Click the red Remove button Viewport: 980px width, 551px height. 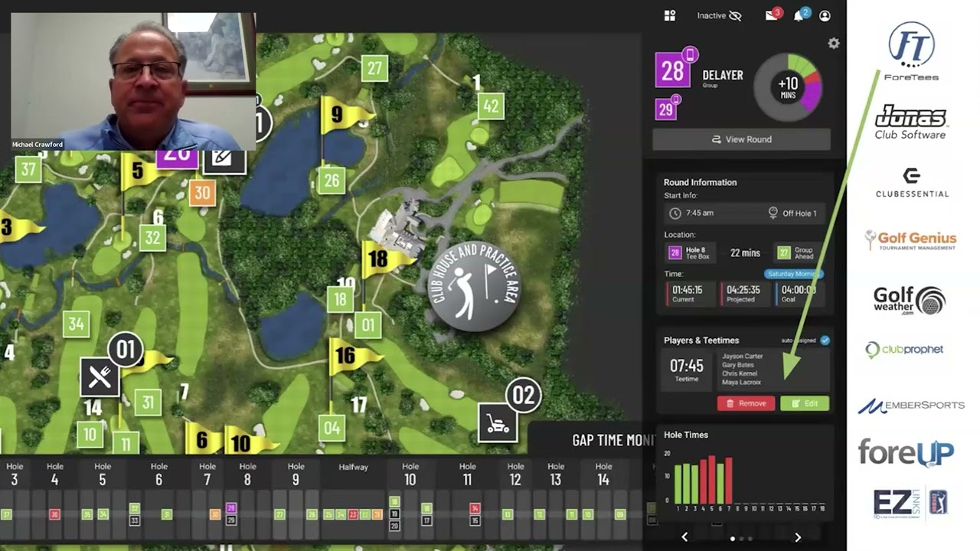click(x=746, y=403)
